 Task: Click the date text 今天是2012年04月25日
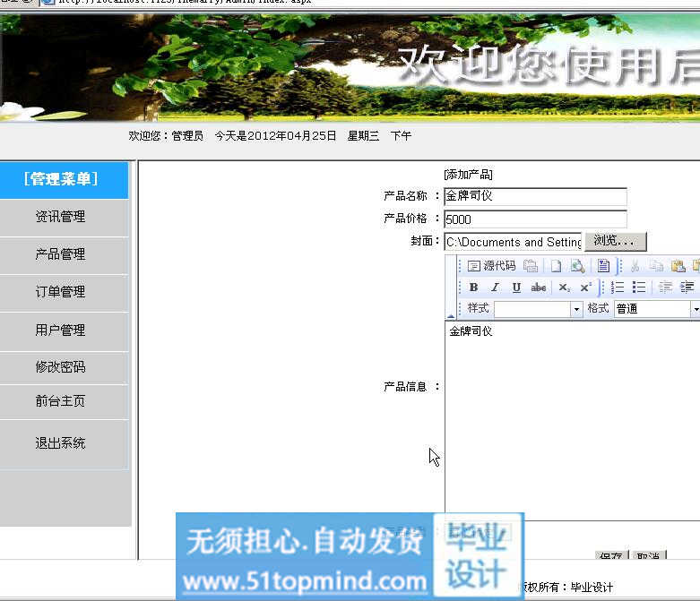pos(275,135)
